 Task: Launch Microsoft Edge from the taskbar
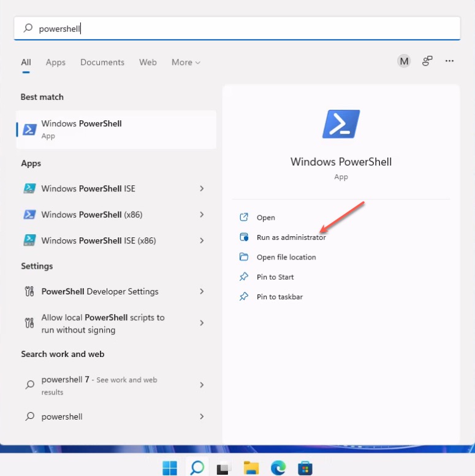pyautogui.click(x=278, y=468)
